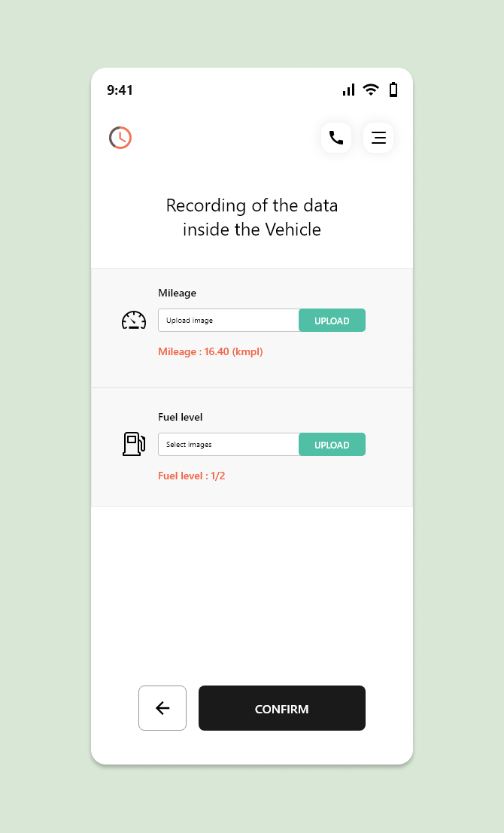Viewport: 504px width, 833px height.
Task: Click the Fuel level 1/2 result text
Action: tap(192, 476)
